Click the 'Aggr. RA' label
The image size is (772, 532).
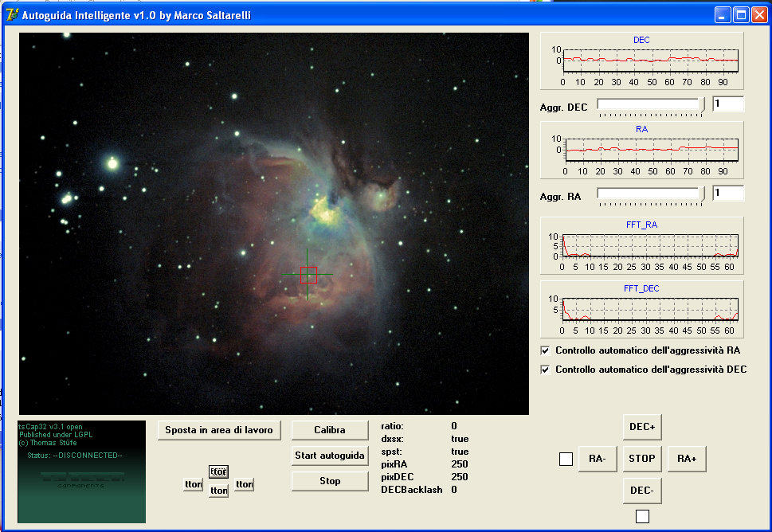click(560, 197)
